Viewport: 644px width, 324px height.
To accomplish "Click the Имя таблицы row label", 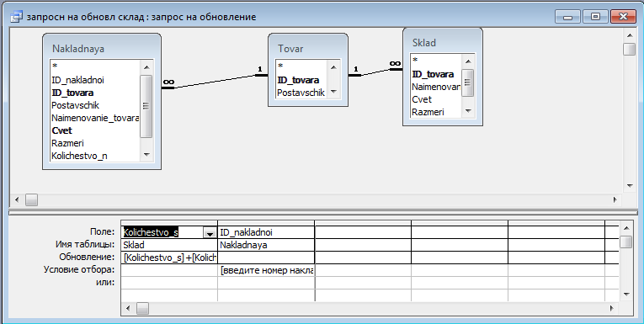I will point(85,244).
